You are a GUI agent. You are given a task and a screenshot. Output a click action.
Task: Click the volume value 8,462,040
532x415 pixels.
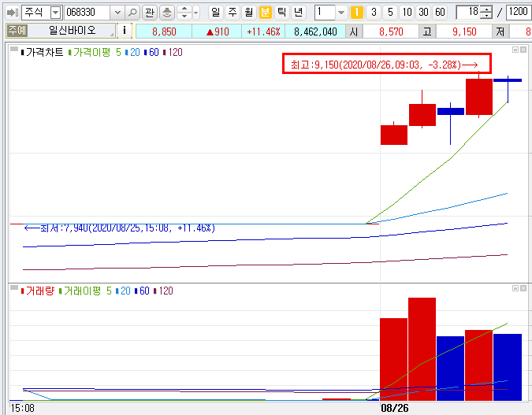click(x=315, y=31)
